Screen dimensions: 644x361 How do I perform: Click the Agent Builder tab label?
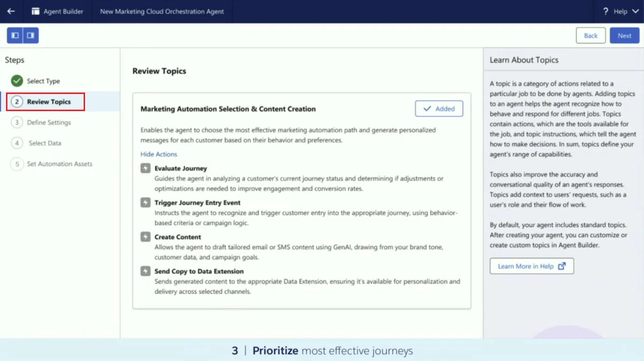(x=63, y=11)
